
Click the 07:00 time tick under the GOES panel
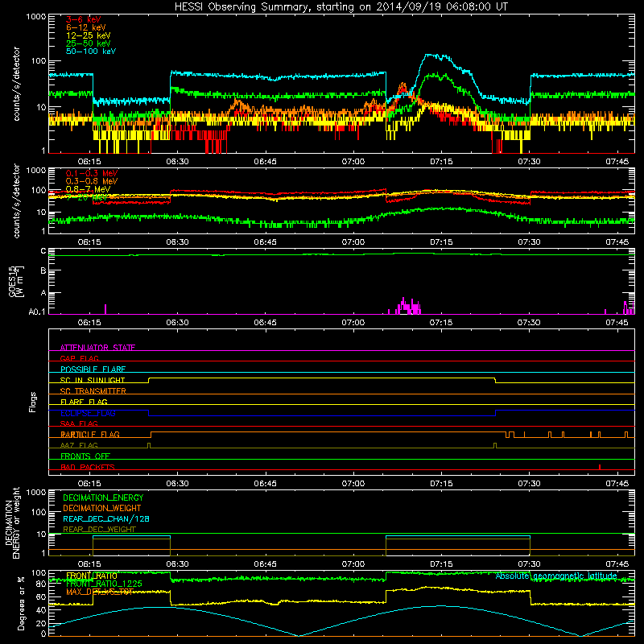click(353, 323)
